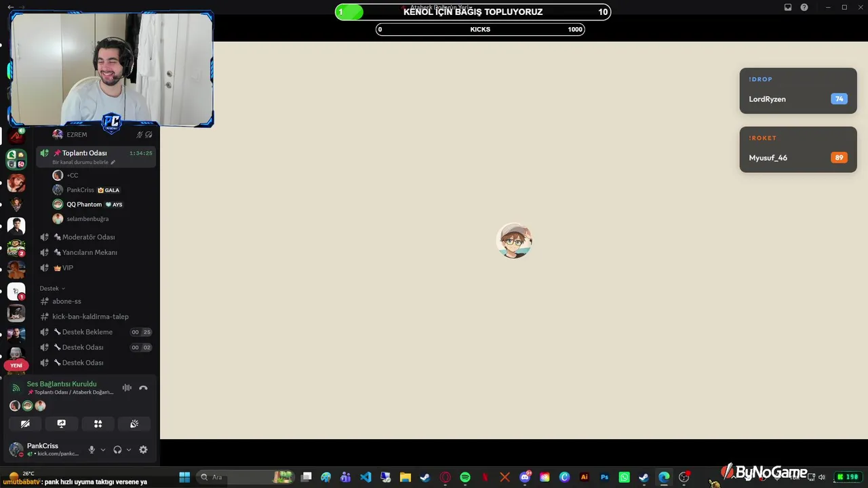Open the Discord inbox icon
Viewport: 868px width, 488px height.
(788, 7)
